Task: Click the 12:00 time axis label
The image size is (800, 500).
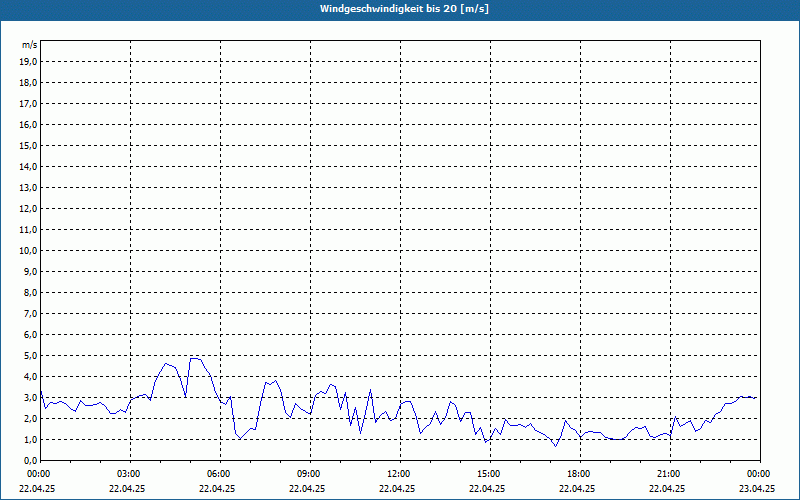Action: [x=400, y=474]
